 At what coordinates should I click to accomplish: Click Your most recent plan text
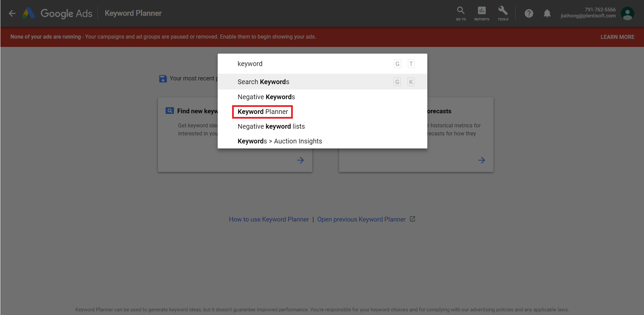194,78
